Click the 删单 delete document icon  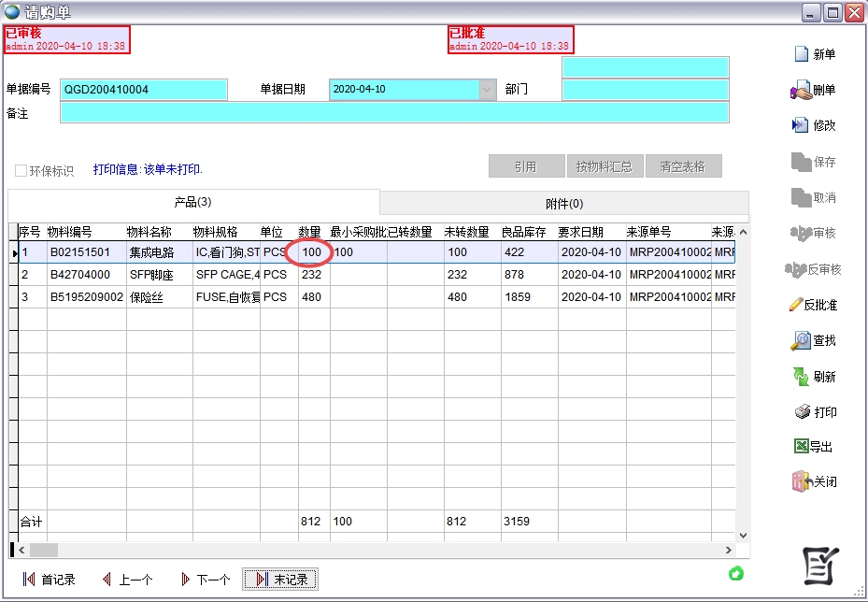click(801, 91)
